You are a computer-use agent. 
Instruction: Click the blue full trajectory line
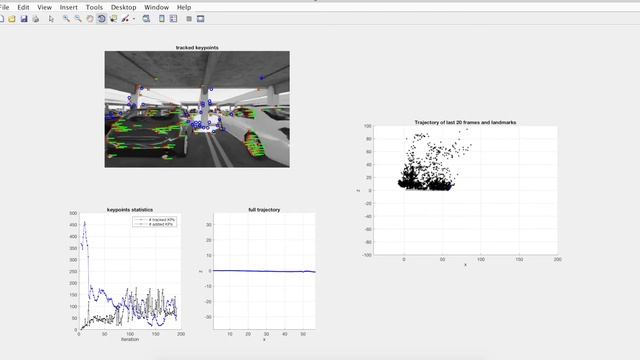[264, 271]
